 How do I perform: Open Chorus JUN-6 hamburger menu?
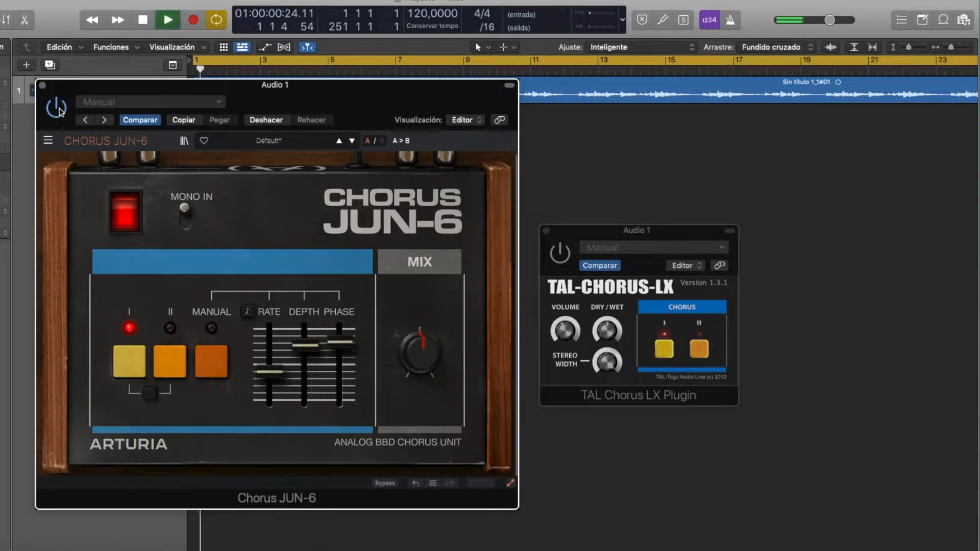(48, 140)
